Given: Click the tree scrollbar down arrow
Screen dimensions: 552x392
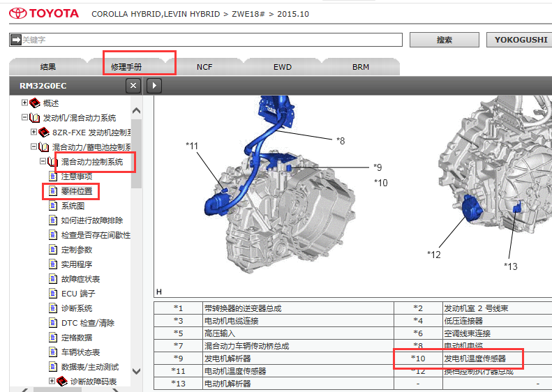Looking at the screenshot, I should 136,371.
